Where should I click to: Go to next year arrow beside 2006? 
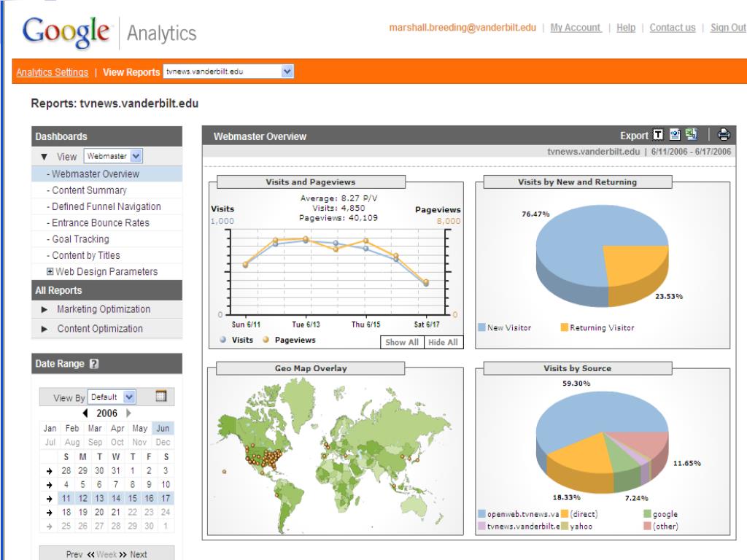(x=128, y=413)
